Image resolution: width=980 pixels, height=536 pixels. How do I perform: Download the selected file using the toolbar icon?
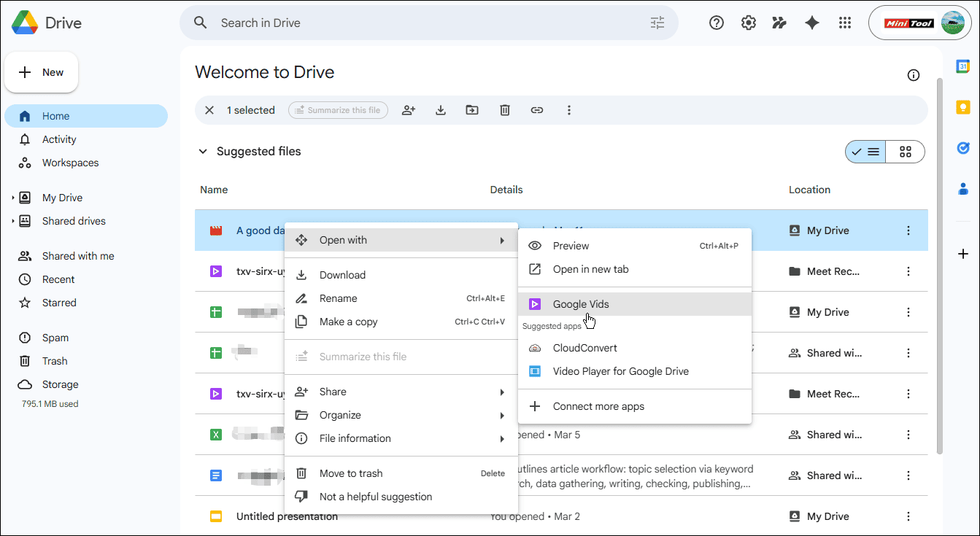click(x=440, y=109)
